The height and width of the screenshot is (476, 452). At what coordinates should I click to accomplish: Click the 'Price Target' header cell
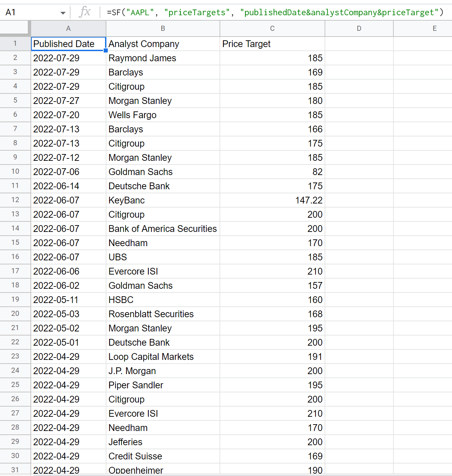coord(272,44)
